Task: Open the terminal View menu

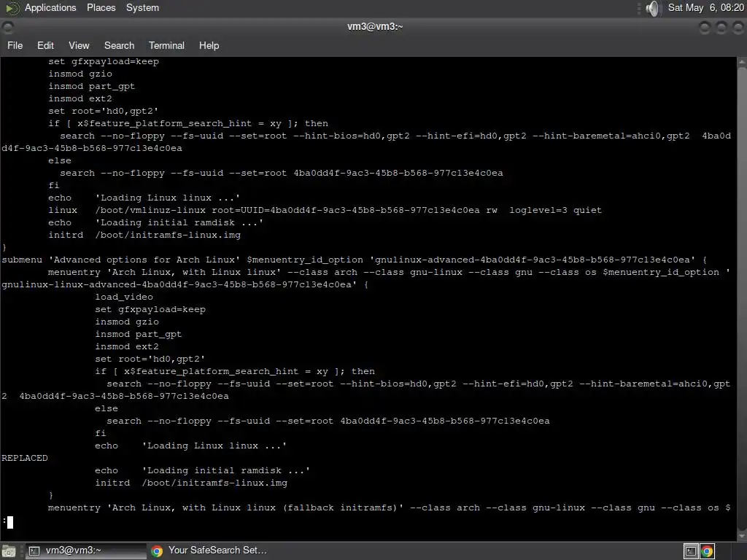Action: tap(79, 45)
